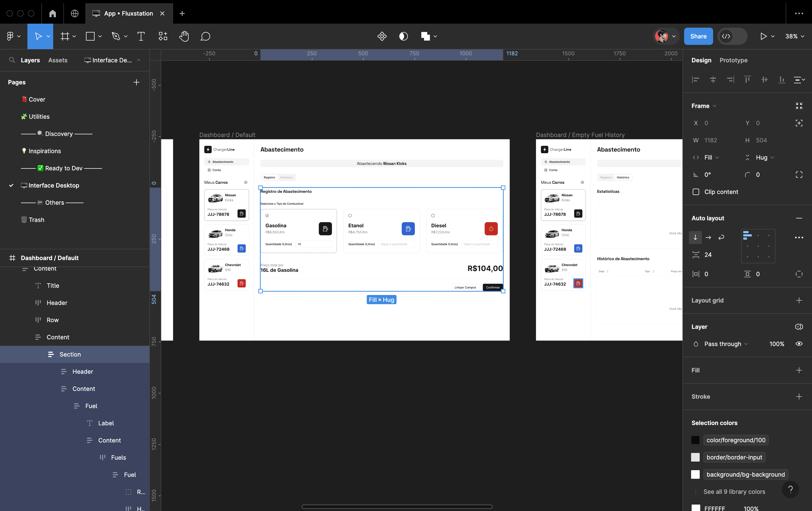Toggle individual padding icon
The height and width of the screenshot is (511, 812).
799,274
